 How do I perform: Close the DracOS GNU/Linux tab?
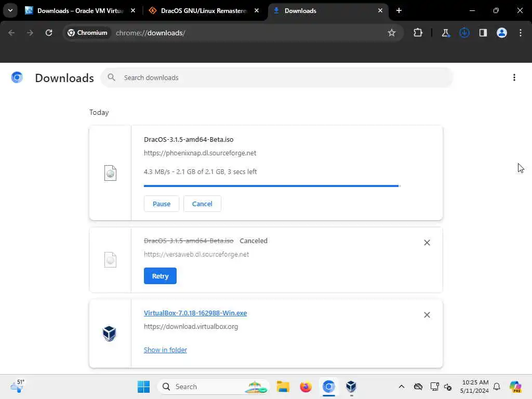pyautogui.click(x=257, y=10)
